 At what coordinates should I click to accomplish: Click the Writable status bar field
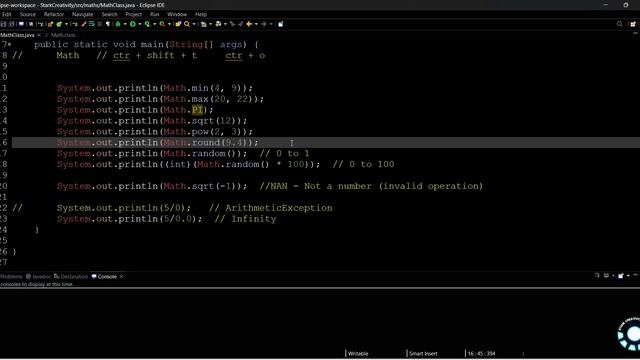[x=358, y=353]
